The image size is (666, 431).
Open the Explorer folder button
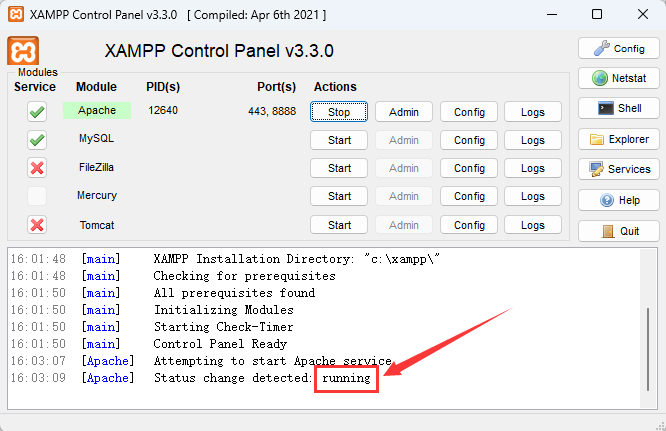point(618,139)
